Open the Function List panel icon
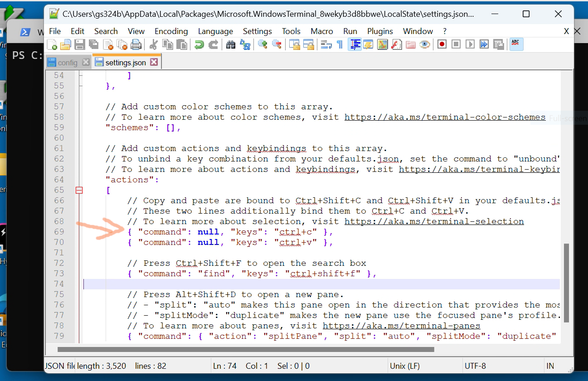Image resolution: width=588 pixels, height=381 pixels. click(396, 44)
